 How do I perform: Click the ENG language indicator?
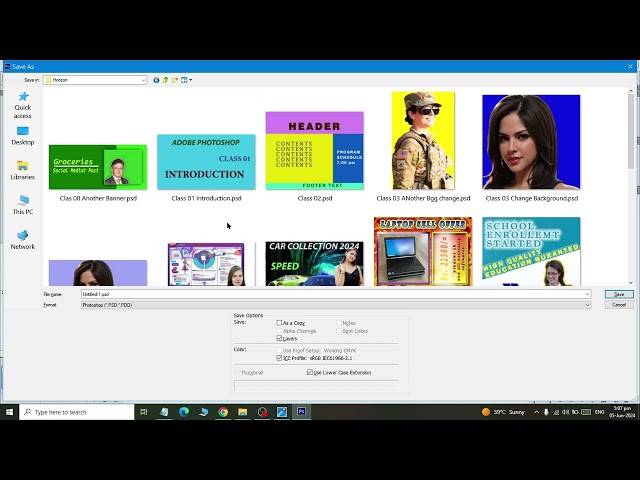[x=599, y=412]
